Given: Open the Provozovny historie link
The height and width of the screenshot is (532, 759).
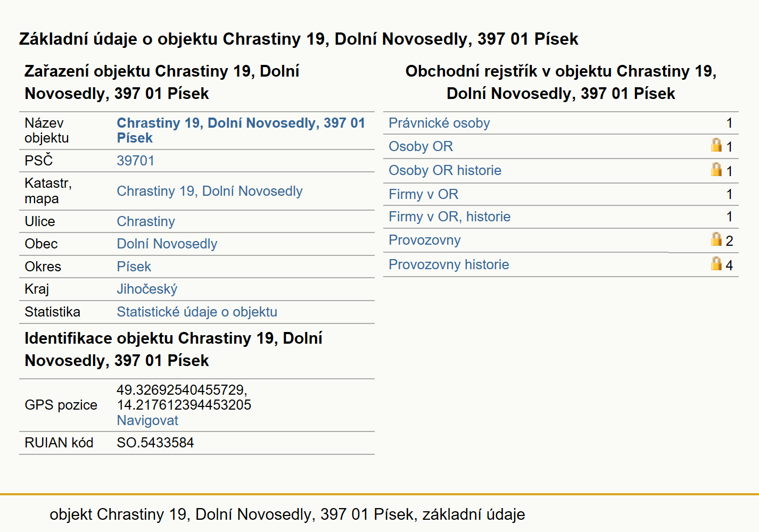Looking at the screenshot, I should (x=449, y=264).
